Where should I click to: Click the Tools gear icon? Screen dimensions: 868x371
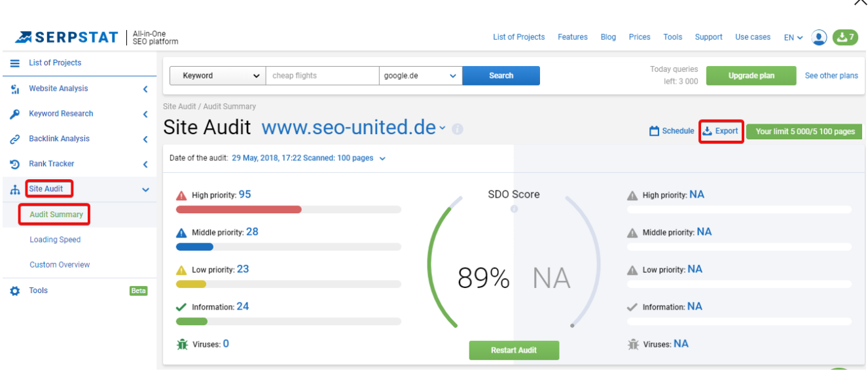(15, 291)
